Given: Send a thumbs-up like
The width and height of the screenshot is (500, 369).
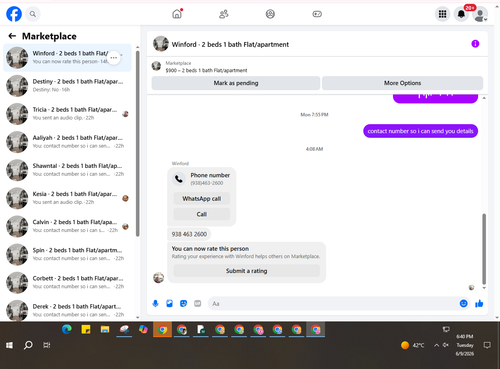Looking at the screenshot, I should click(x=479, y=303).
